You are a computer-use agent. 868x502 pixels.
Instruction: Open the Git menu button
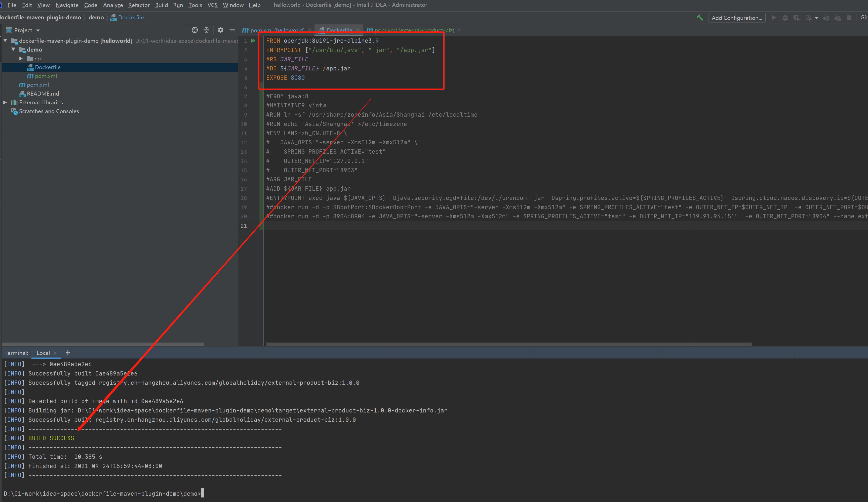tap(863, 17)
